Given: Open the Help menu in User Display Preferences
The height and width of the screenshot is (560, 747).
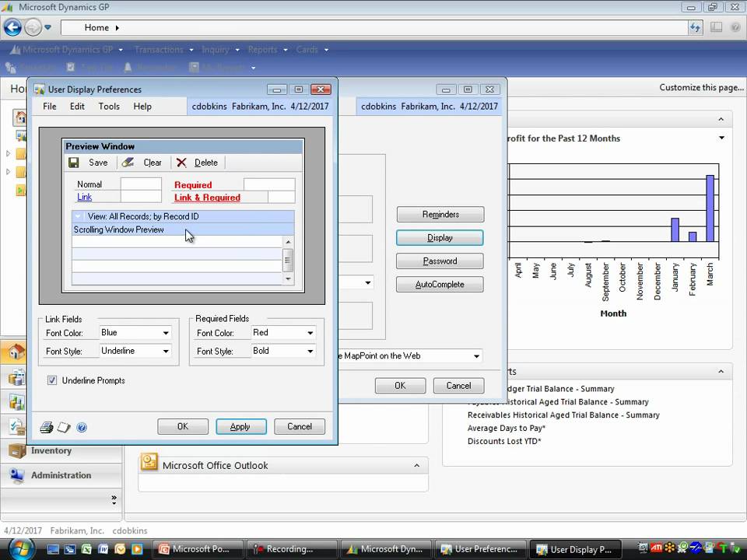Looking at the screenshot, I should 142,107.
